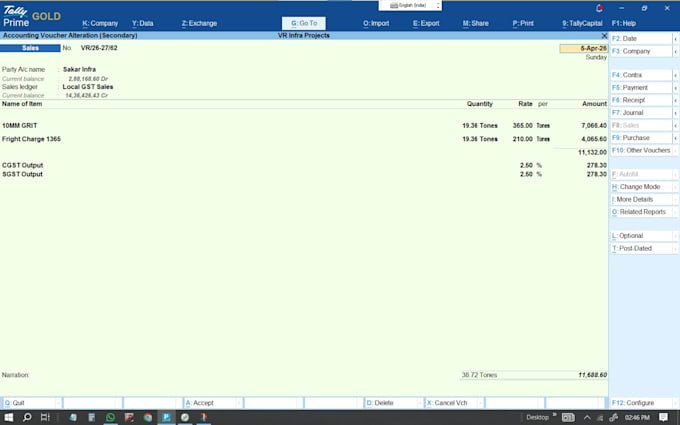Click H: Change Mode

641,187
